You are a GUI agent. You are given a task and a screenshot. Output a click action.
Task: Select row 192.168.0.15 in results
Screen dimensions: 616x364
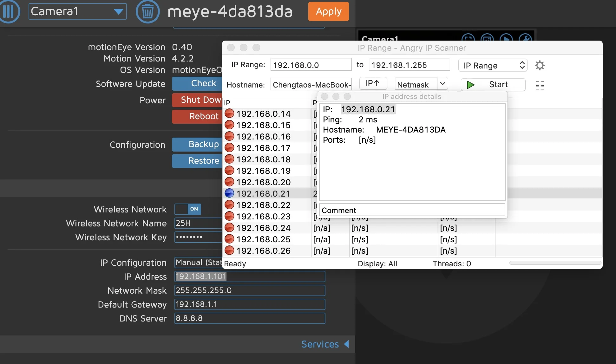tap(270, 125)
